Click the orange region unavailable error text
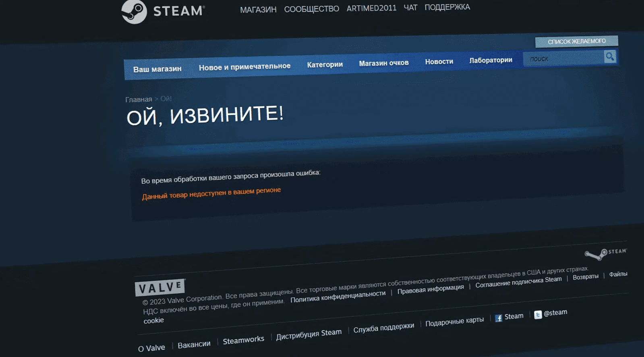Screen dimensions: 644x357 (211, 193)
